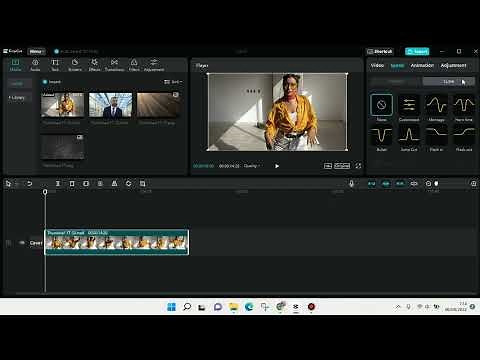This screenshot has width=480, height=360.
Task: Open the Transitions tab
Action: click(114, 65)
